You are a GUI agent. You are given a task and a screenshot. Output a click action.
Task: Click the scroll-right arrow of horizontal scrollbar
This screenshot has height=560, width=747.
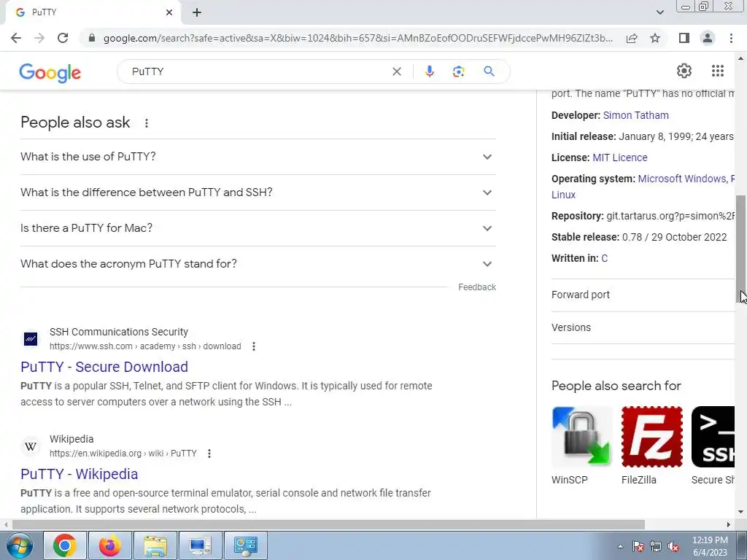tap(729, 525)
